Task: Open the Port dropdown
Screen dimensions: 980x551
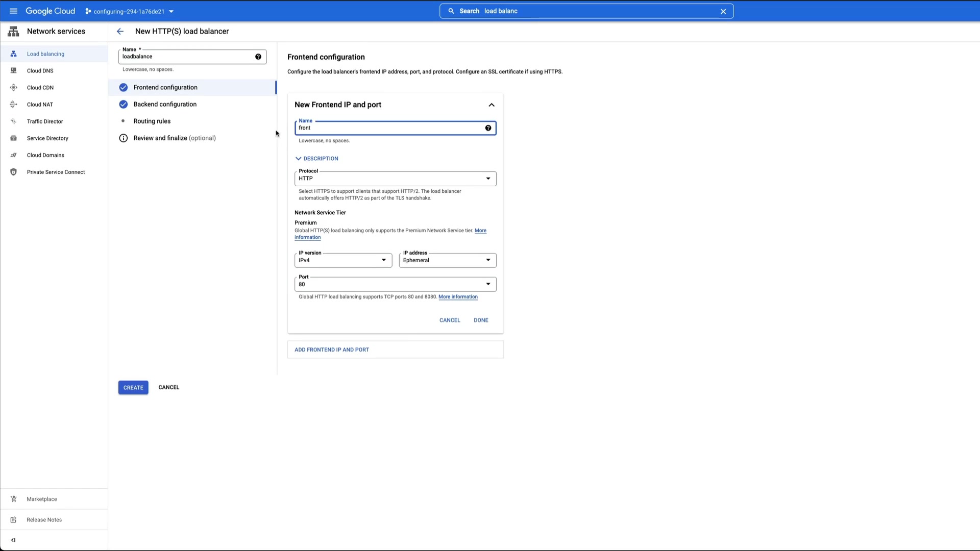Action: (x=395, y=284)
